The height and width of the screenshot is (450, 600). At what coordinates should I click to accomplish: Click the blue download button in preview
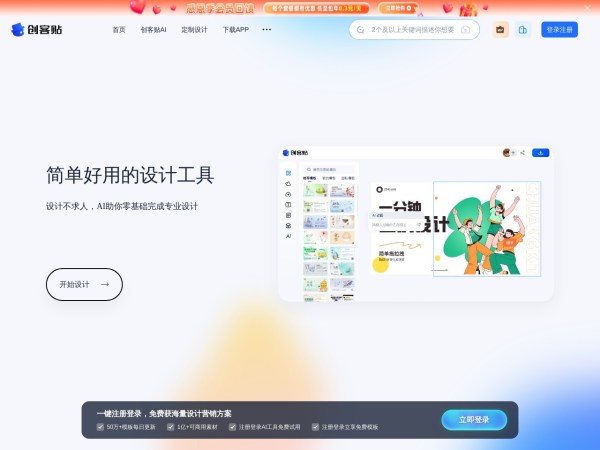click(540, 153)
